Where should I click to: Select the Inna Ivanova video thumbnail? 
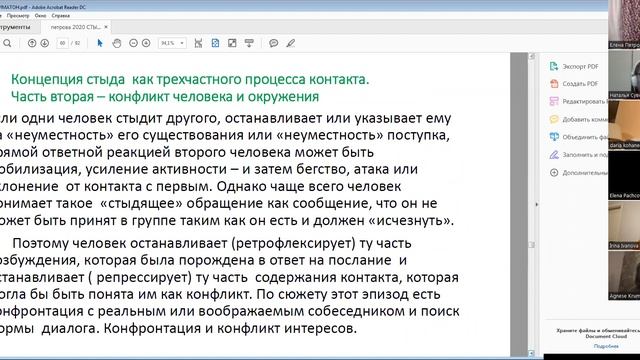pyautogui.click(x=624, y=225)
